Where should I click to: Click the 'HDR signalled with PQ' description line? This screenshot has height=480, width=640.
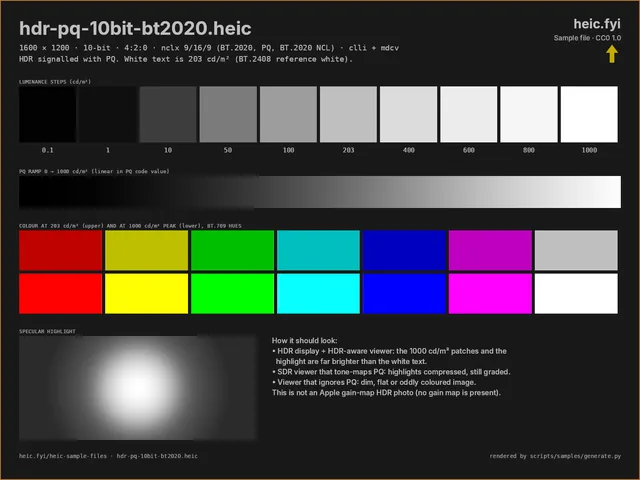(186, 59)
